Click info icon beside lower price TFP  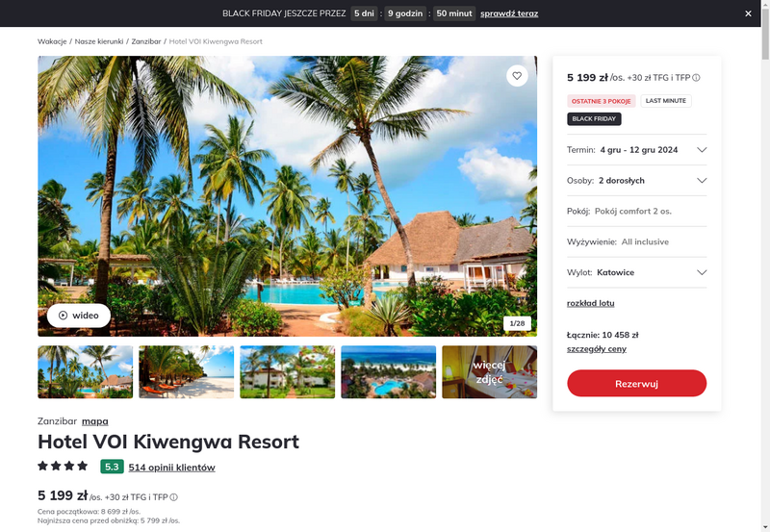[174, 497]
